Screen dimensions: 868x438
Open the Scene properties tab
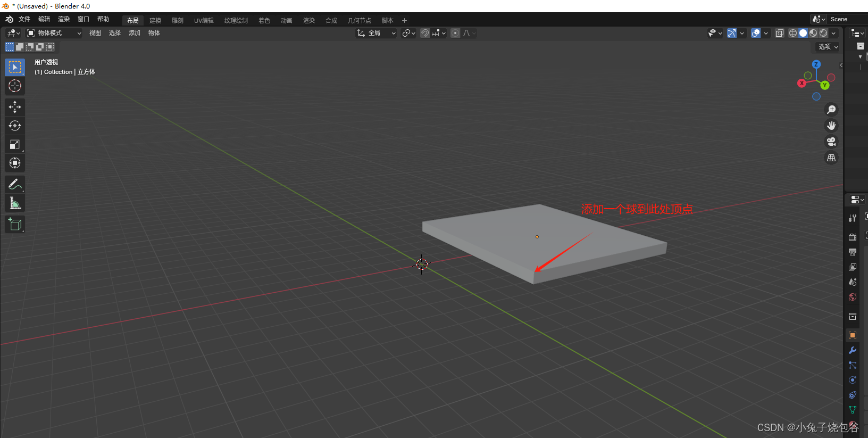853,282
